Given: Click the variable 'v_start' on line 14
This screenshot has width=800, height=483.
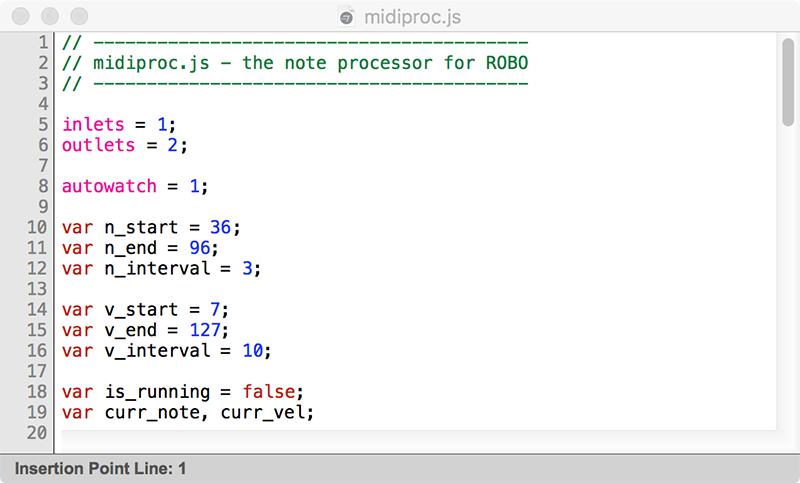Looking at the screenshot, I should click(x=141, y=310).
